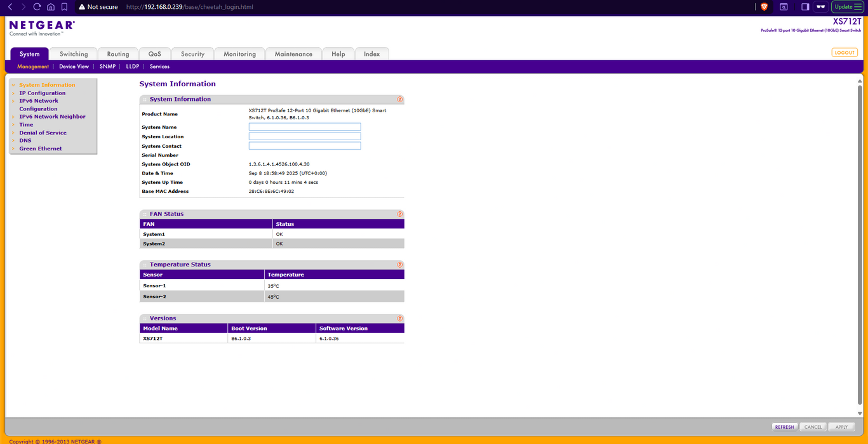Switch to the Maintenance tab
This screenshot has height=444, width=868.
click(x=293, y=54)
